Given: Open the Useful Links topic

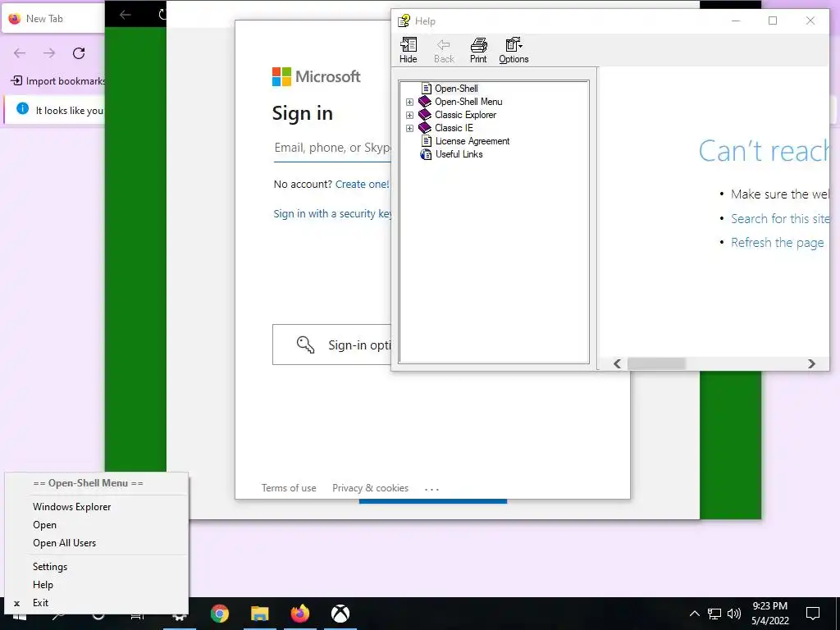Looking at the screenshot, I should click(459, 154).
